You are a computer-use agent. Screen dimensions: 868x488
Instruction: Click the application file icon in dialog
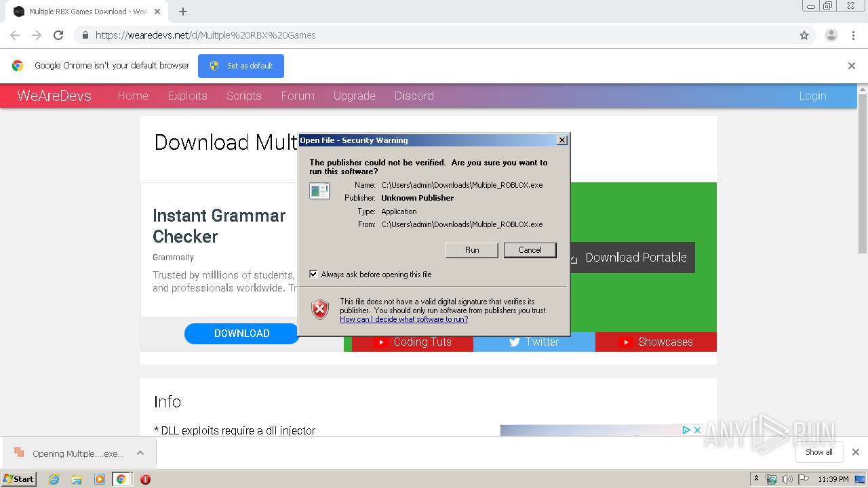pyautogui.click(x=319, y=191)
